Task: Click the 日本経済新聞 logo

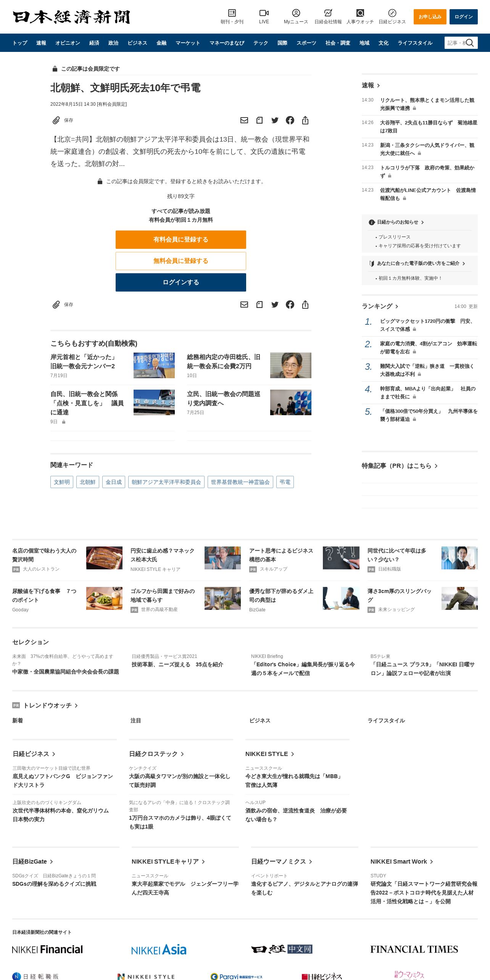Action: pos(71,17)
